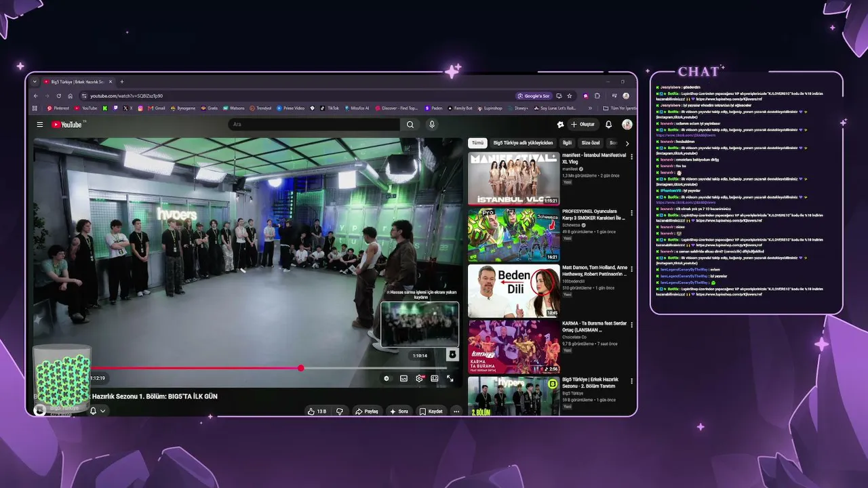Bookmark this page with the star icon

coord(570,96)
